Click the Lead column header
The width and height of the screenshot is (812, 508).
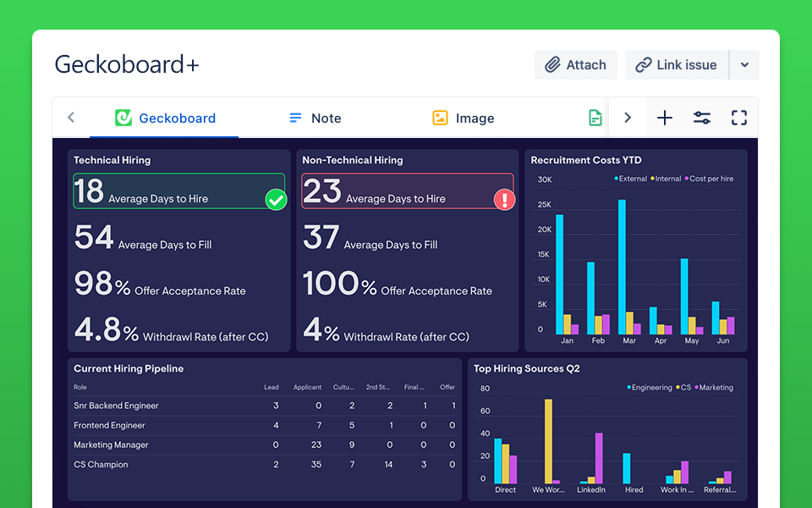[272, 387]
